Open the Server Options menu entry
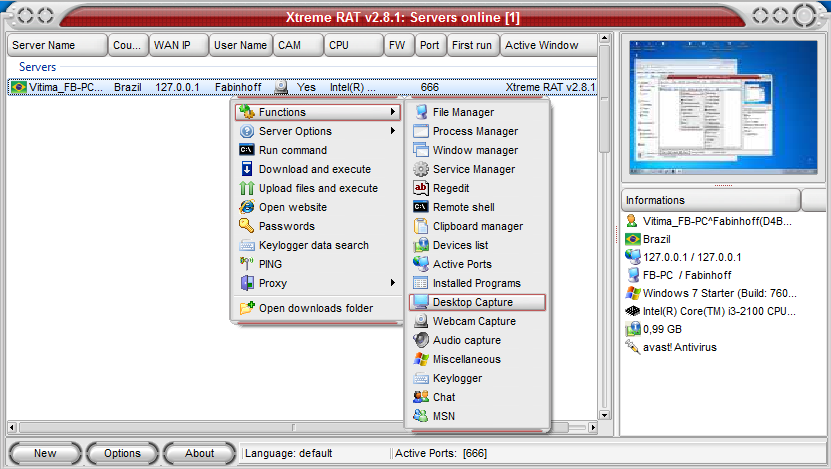The height and width of the screenshot is (469, 831). click(x=318, y=131)
